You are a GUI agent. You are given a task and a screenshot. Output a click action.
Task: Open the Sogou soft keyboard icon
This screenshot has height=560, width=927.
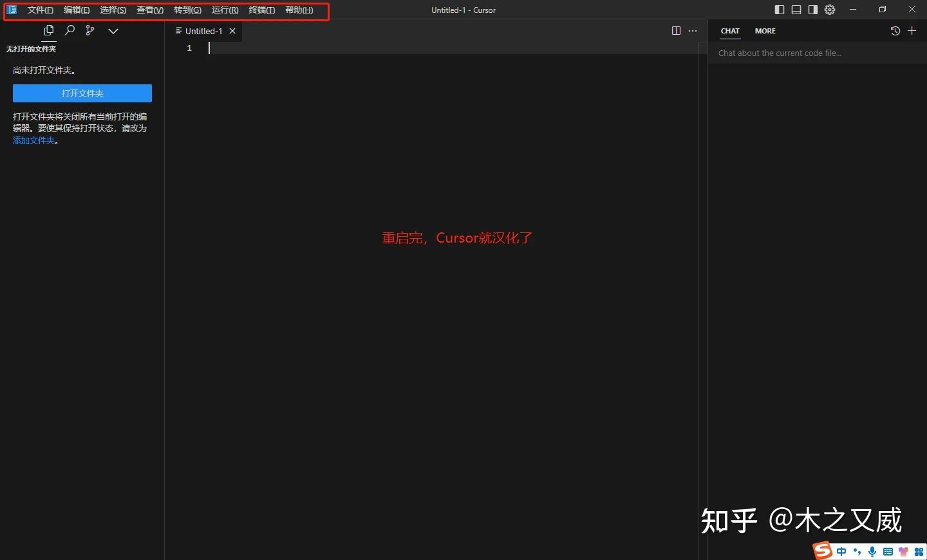888,552
